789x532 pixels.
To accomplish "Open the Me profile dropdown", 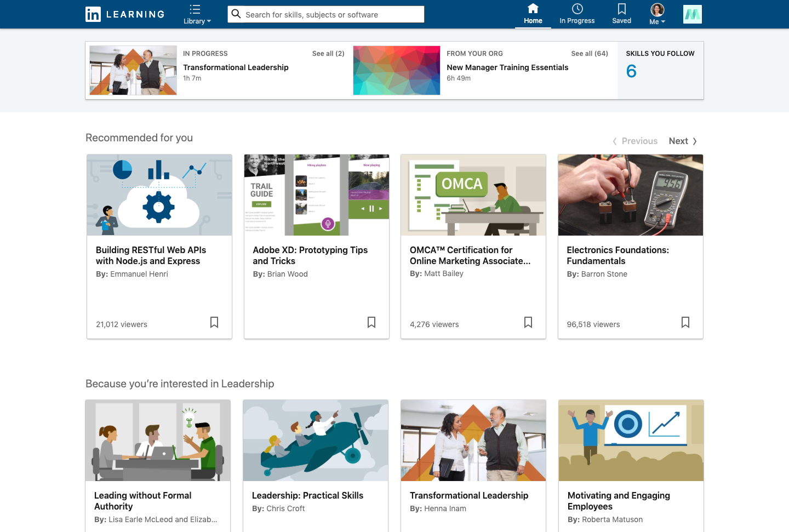I will pos(657,15).
